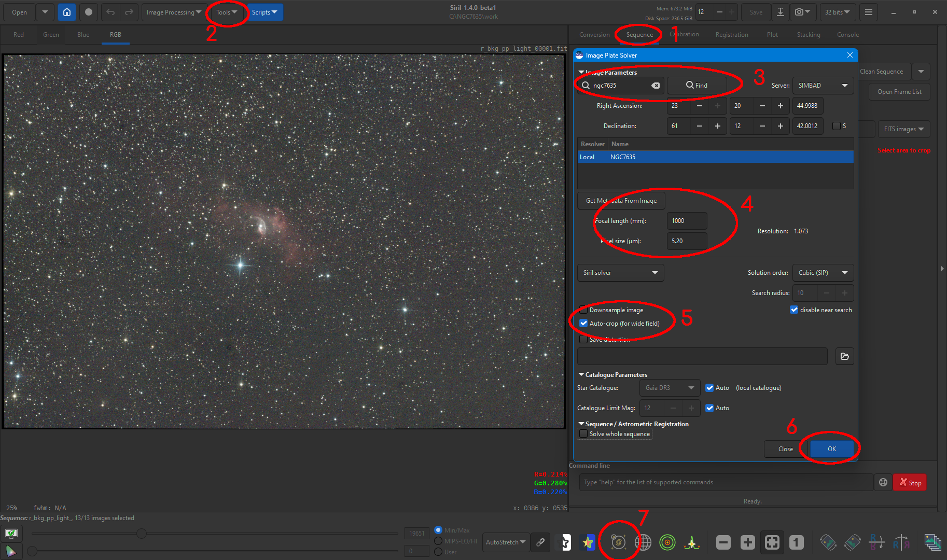This screenshot has height=560, width=947.
Task: Change the Solution order from Cubic (SIP)
Action: (823, 272)
